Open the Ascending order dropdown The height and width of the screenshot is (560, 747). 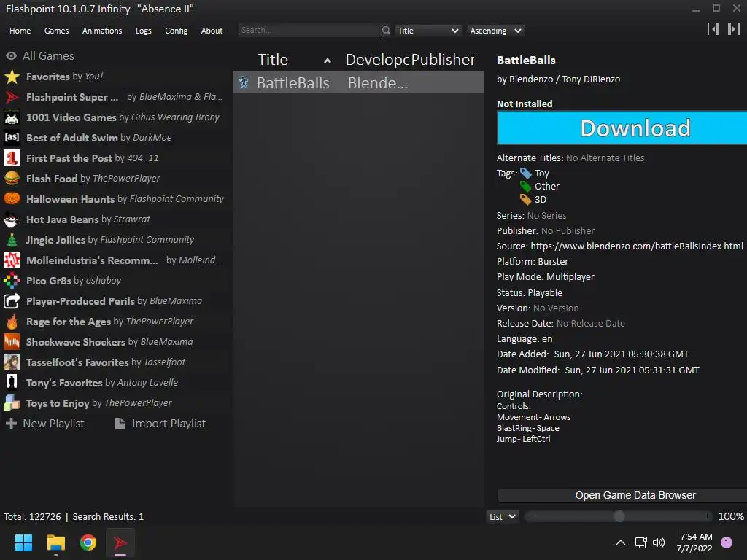pyautogui.click(x=495, y=31)
